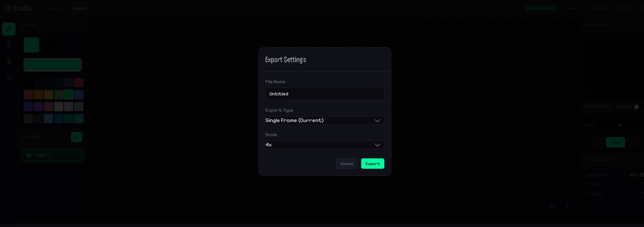This screenshot has width=644, height=227.
Task: Zoom out the canvas with minus icon
Action: (x=538, y=207)
